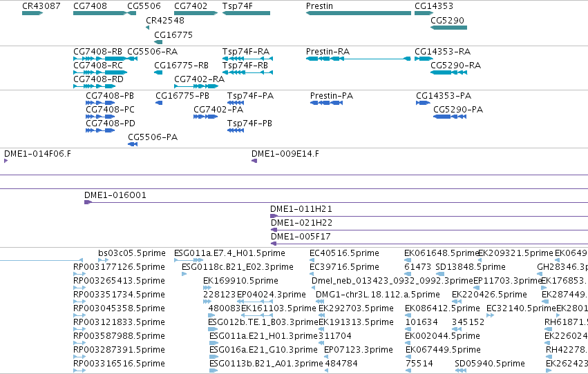Select the CG7402 gene bar
This screenshot has height=374, width=588.
coord(196,13)
